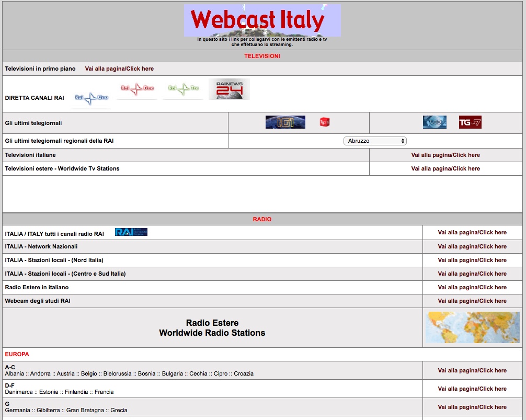Open the Europa G countries link

point(472,407)
